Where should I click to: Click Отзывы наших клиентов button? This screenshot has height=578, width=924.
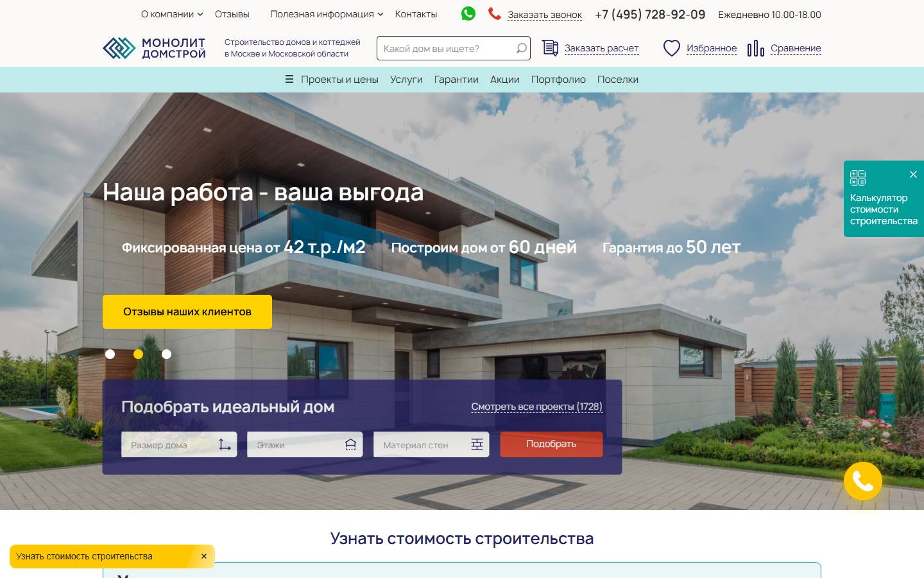tap(187, 311)
